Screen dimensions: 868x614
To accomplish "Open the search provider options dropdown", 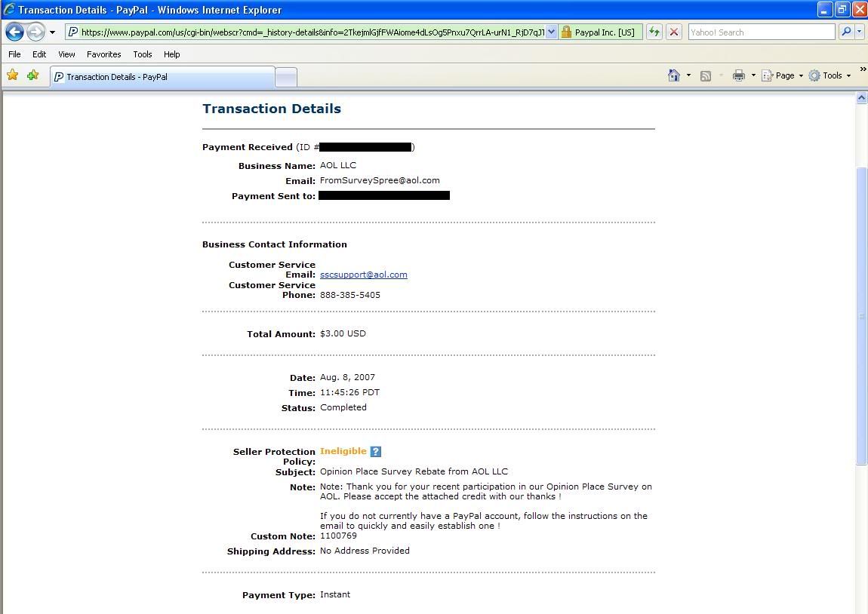I will click(x=859, y=32).
